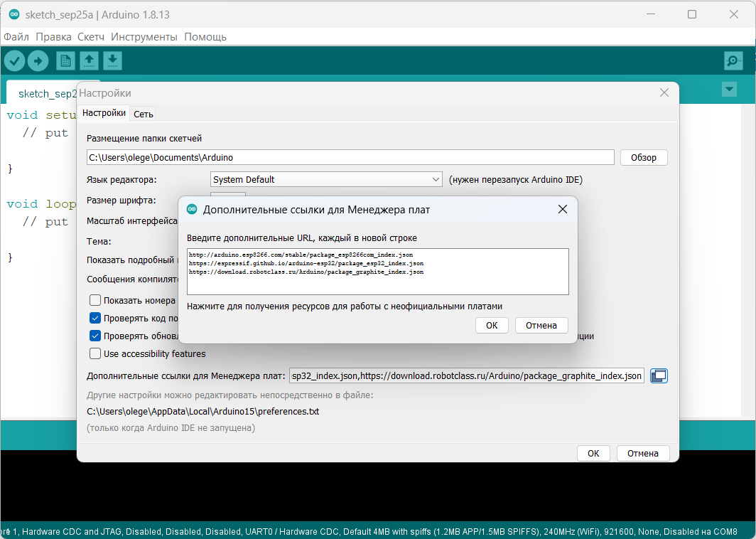Close the additional URLs dialog with X
The image size is (756, 539).
pos(562,209)
